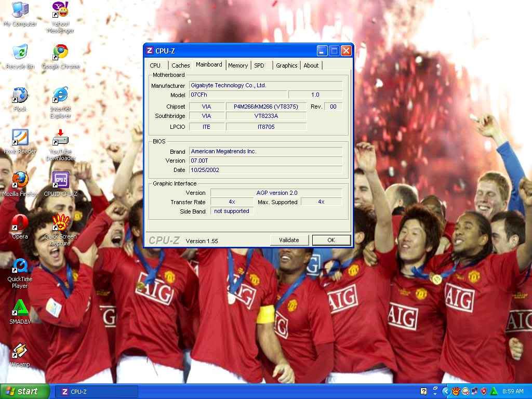Click the Manufacturer field 'Gigabyte Technology Co., Ltd.'

[265, 86]
